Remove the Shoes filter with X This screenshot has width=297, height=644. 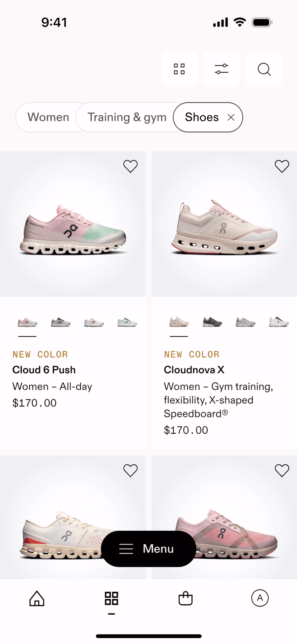click(x=231, y=117)
